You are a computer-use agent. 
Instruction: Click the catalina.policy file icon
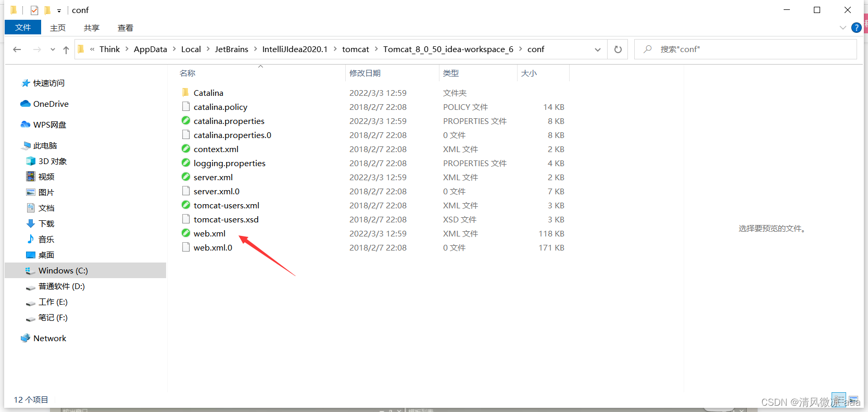(186, 107)
